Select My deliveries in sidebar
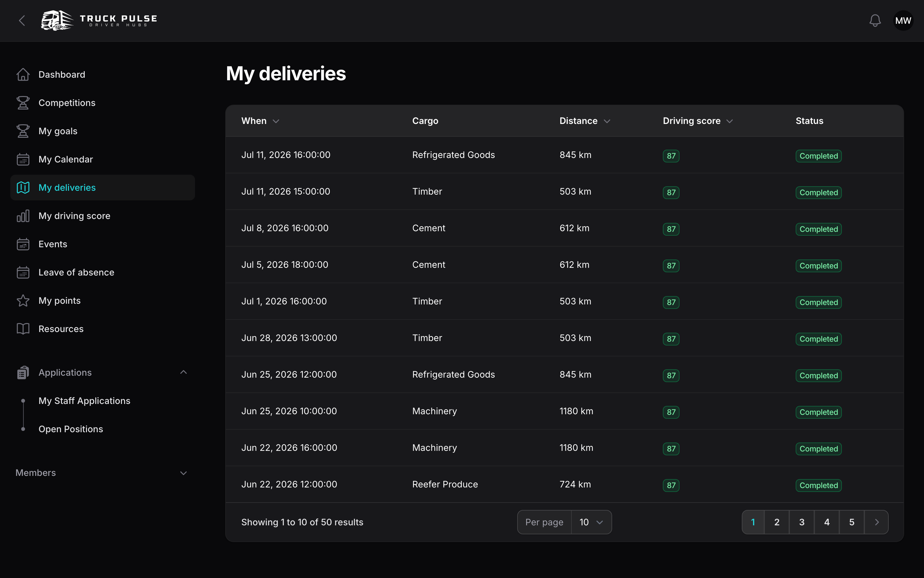The width and height of the screenshot is (924, 578). tap(102, 188)
